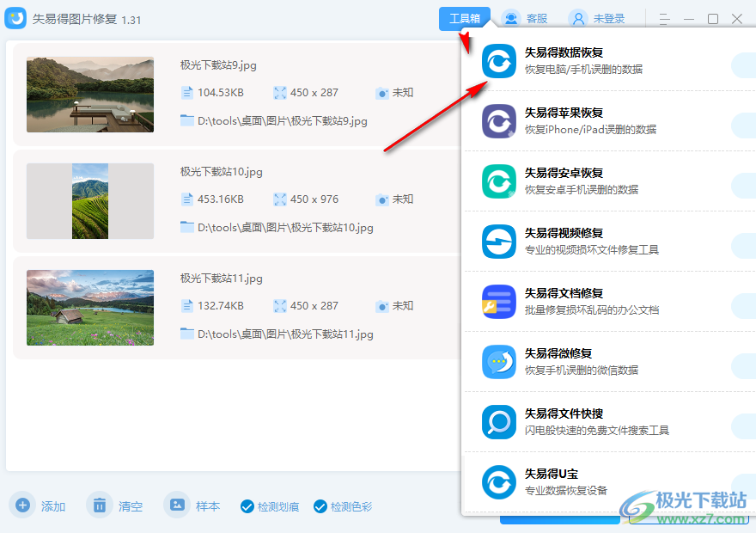The width and height of the screenshot is (756, 533).
Task: Click dimensions icon for 极光下载站9.jpg
Action: 280,93
